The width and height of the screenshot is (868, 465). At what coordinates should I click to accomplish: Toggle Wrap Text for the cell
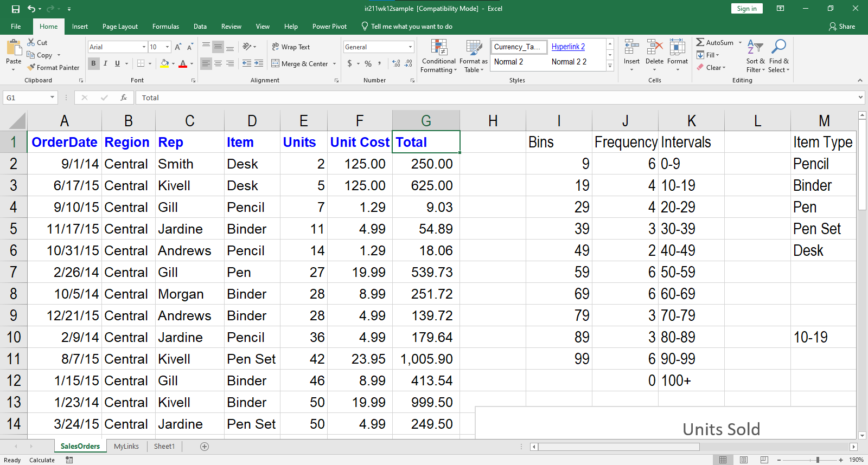pyautogui.click(x=291, y=47)
